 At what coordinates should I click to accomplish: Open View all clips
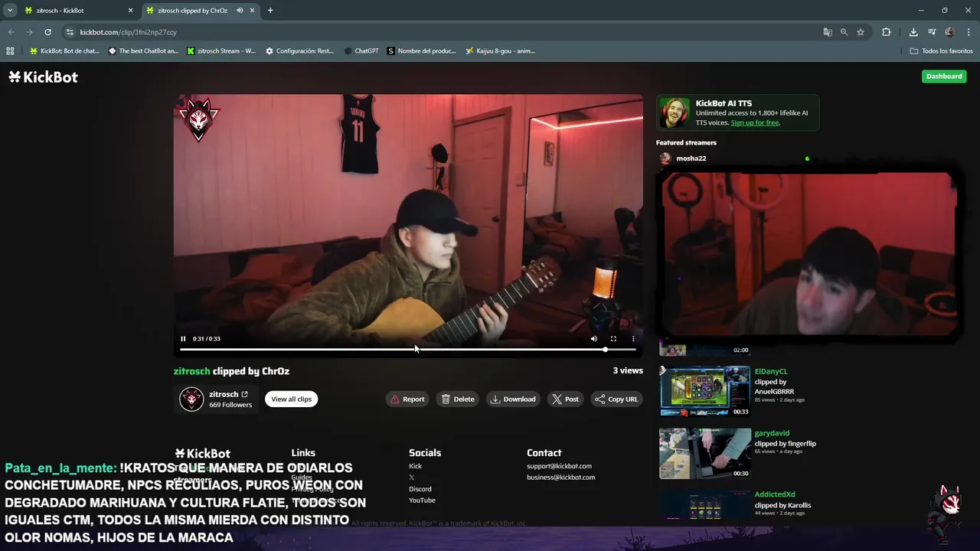click(292, 399)
